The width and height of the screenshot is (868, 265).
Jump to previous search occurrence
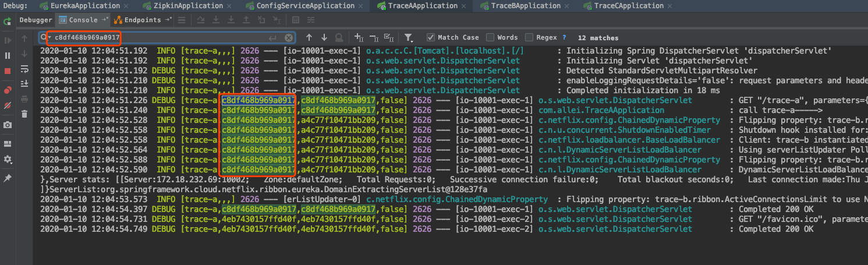[309, 37]
